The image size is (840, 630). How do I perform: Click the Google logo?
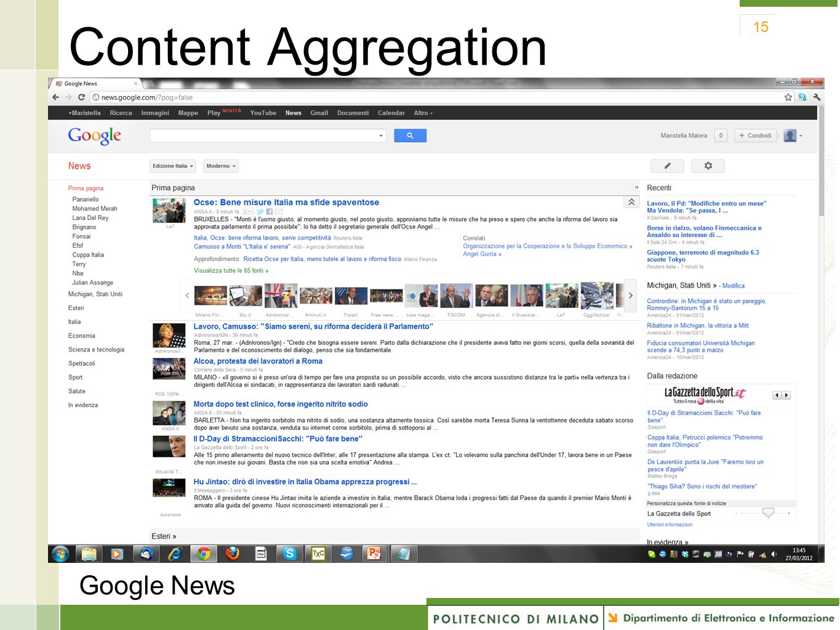coord(94,135)
